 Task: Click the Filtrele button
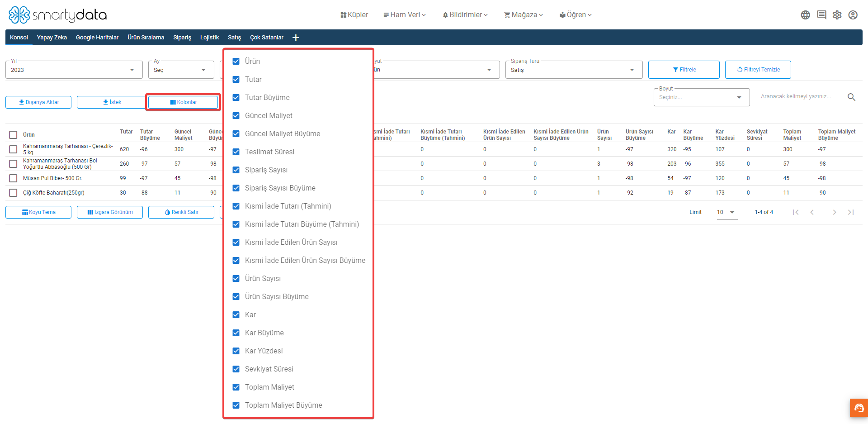[x=684, y=70]
